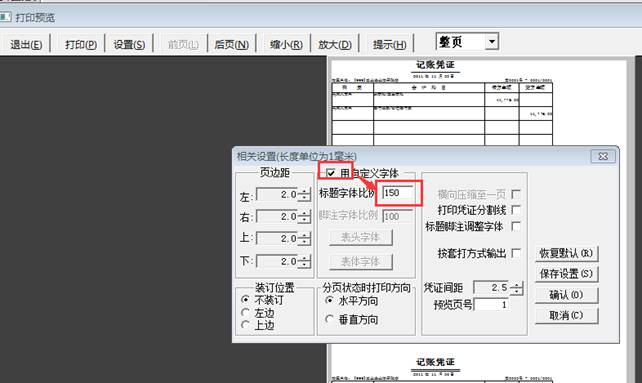Click the 标题字体比例 label

347,193
